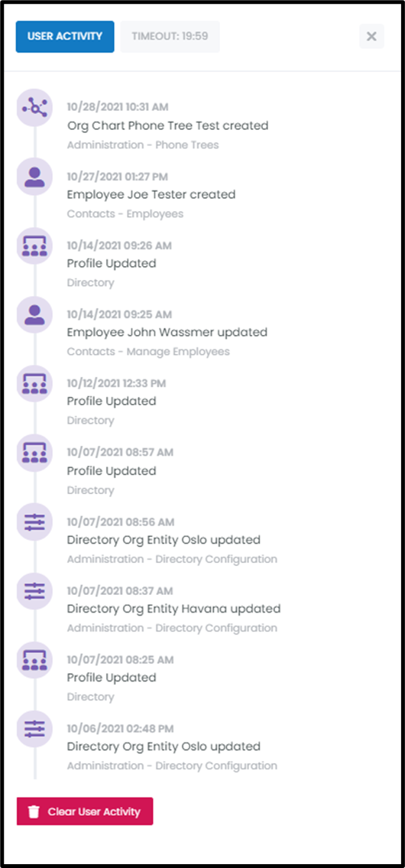The width and height of the screenshot is (405, 868).
Task: Click the person icon beside Employee Joe Tester created
Action: coord(35,176)
